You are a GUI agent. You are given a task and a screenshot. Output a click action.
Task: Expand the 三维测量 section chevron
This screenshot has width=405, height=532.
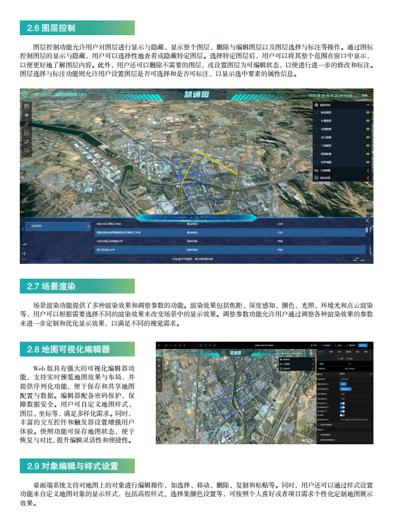click(x=368, y=171)
